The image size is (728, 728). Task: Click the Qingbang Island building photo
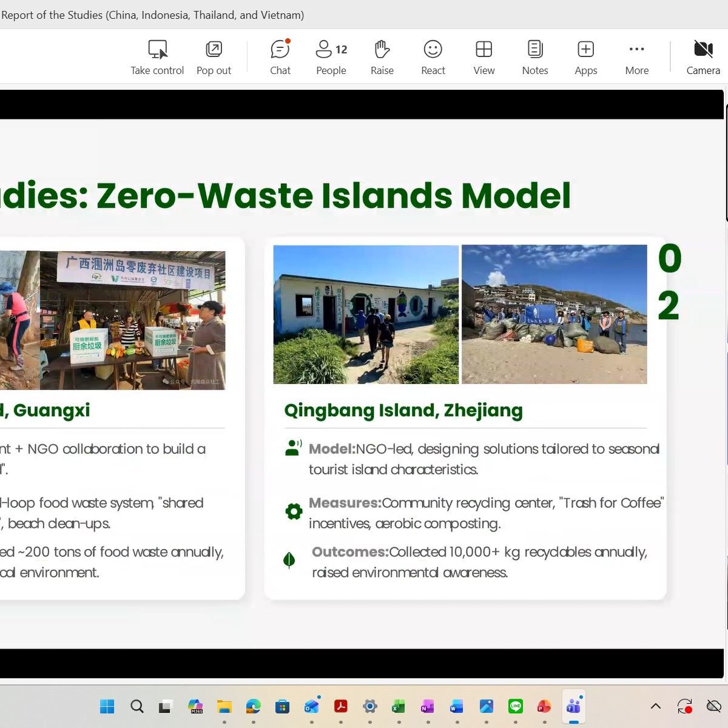coord(366,314)
